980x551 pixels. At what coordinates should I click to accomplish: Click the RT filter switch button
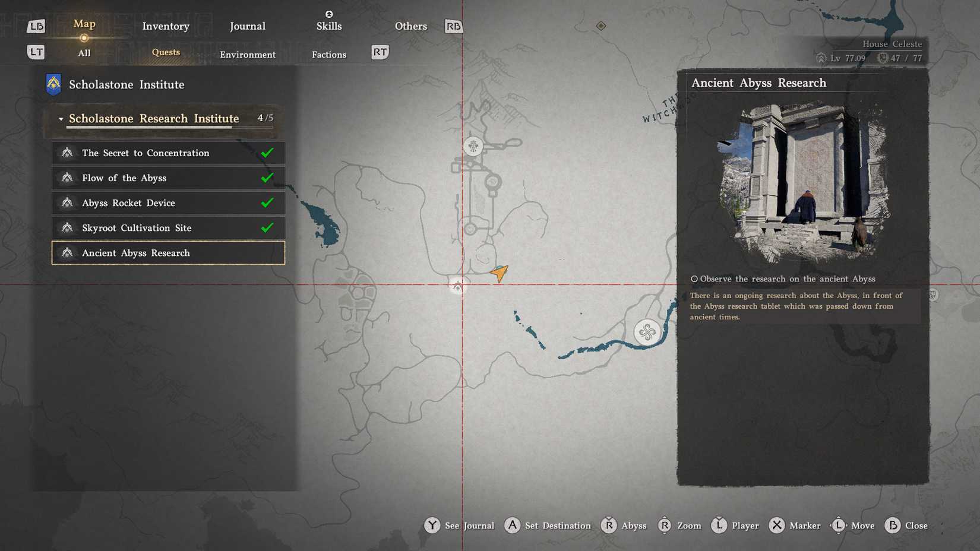pos(380,52)
